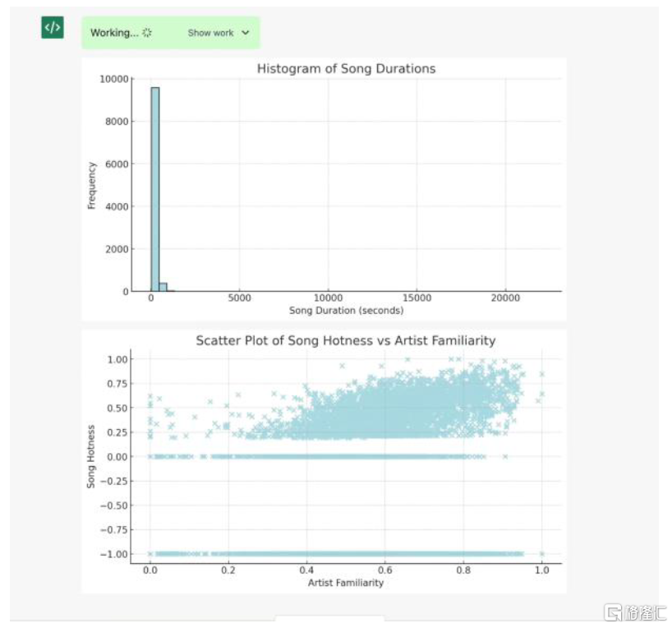Click the Song Hotness y-axis label
This screenshot has height=628, width=672.
(x=91, y=456)
